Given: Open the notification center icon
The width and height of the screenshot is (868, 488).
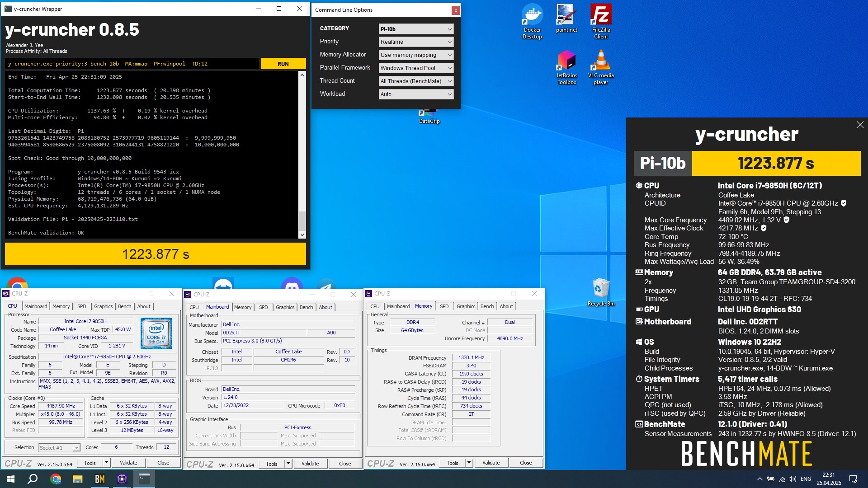Looking at the screenshot, I should [x=853, y=479].
